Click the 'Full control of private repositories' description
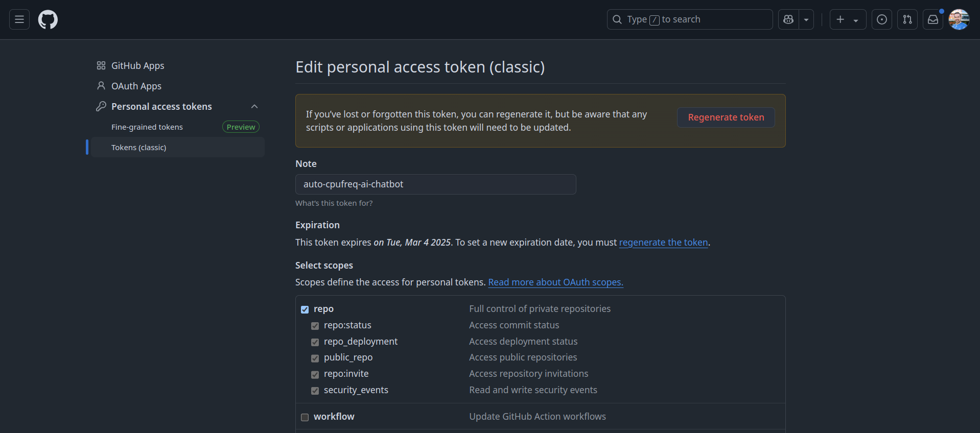 tap(540, 309)
